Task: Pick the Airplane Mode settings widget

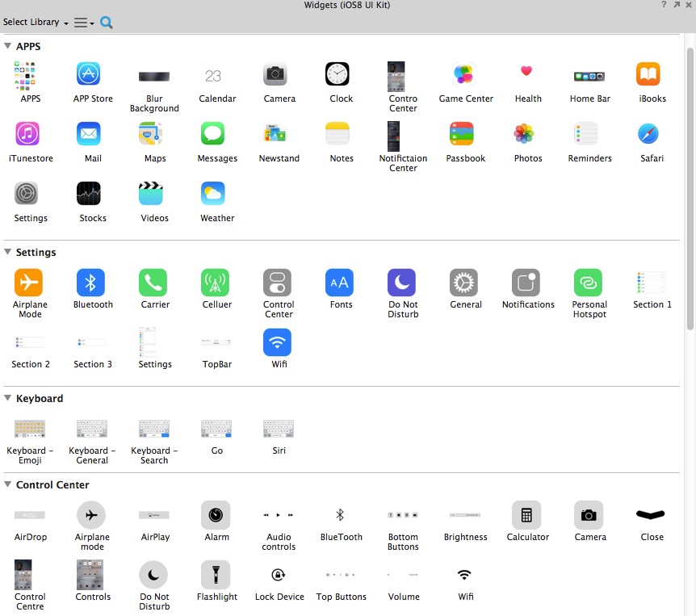Action: click(28, 283)
